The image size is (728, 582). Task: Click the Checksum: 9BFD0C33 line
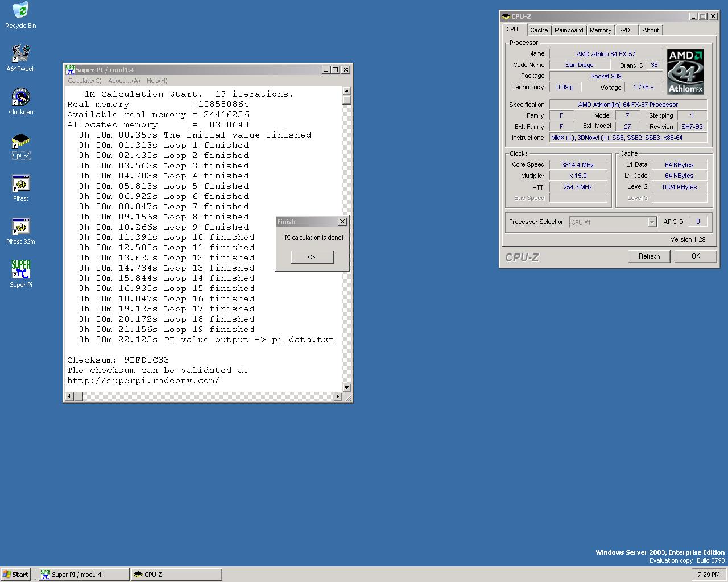pyautogui.click(x=118, y=360)
